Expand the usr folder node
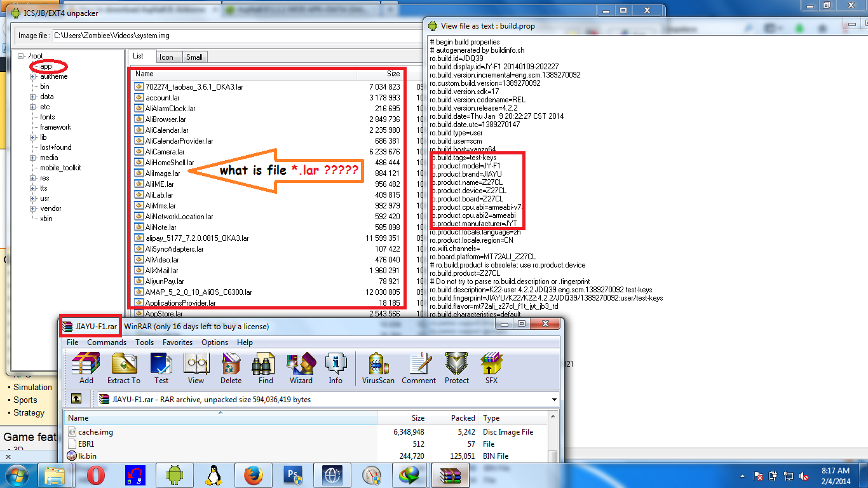This screenshot has height=488, width=868. point(32,198)
